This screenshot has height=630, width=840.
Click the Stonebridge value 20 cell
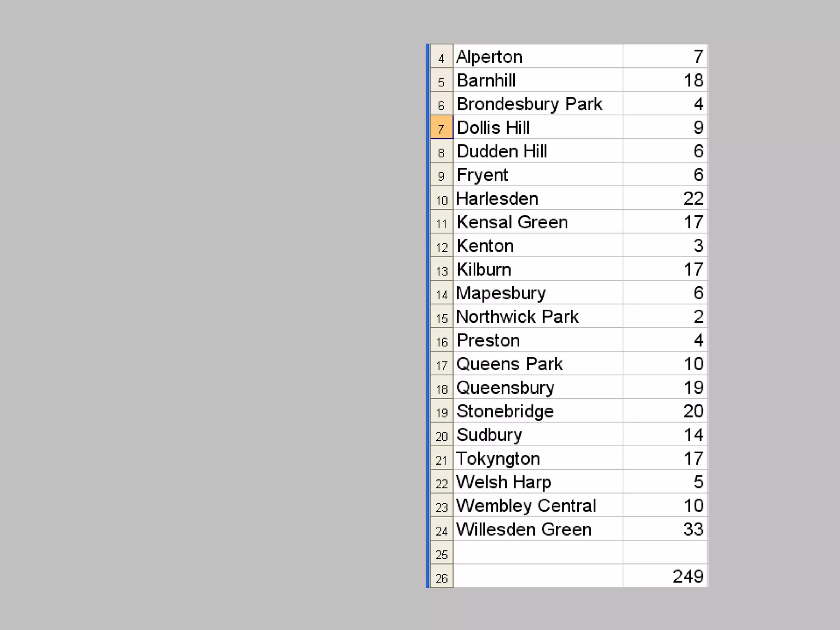click(x=664, y=411)
